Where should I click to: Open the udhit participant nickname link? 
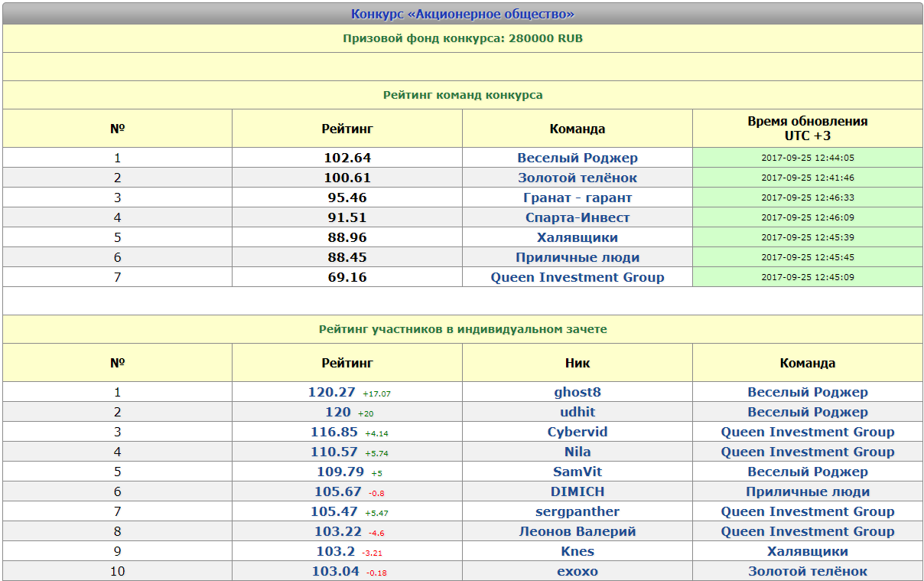(x=577, y=412)
